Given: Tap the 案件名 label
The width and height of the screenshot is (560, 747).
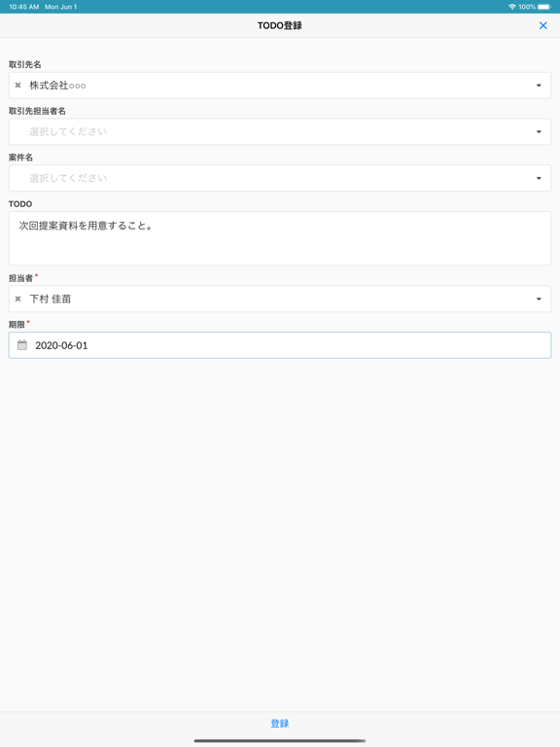Looking at the screenshot, I should coord(20,158).
